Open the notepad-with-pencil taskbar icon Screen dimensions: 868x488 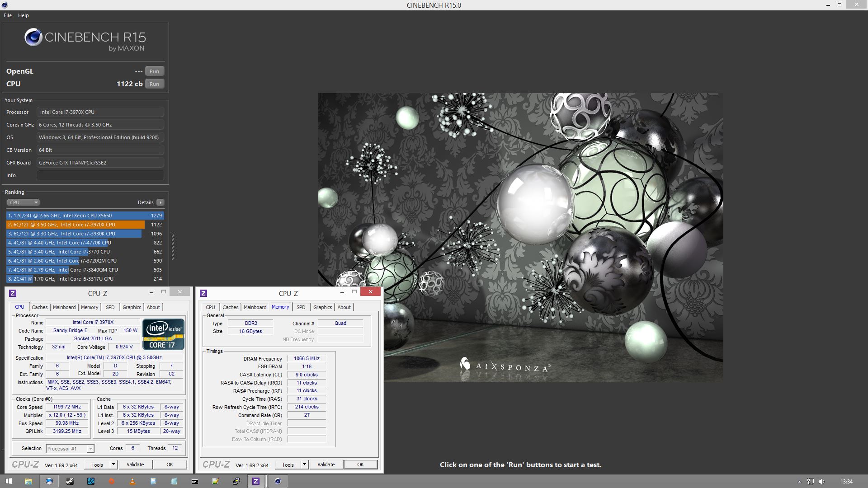216,481
